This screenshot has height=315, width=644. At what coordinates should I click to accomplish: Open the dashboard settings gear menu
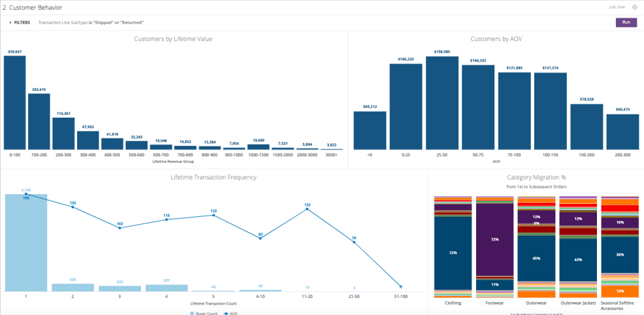(x=634, y=7)
